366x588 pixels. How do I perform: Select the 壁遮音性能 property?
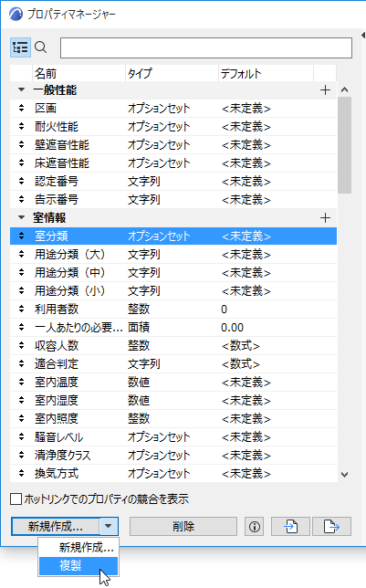(x=173, y=145)
